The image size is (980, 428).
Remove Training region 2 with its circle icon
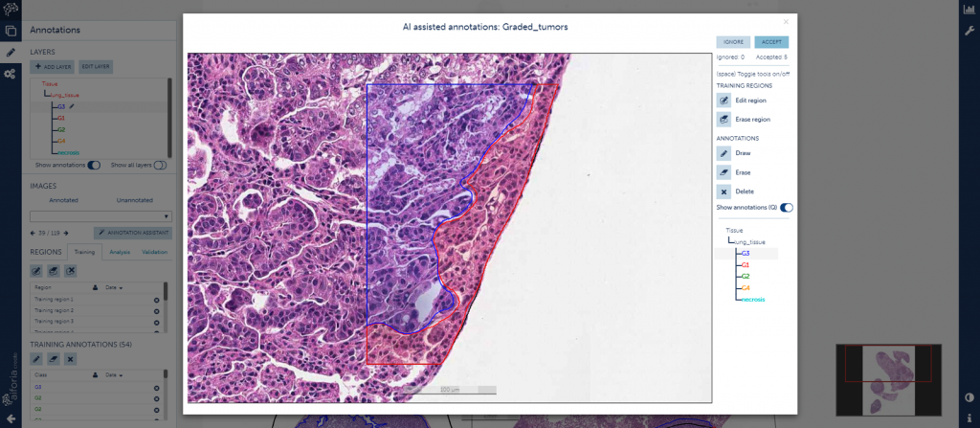click(156, 310)
